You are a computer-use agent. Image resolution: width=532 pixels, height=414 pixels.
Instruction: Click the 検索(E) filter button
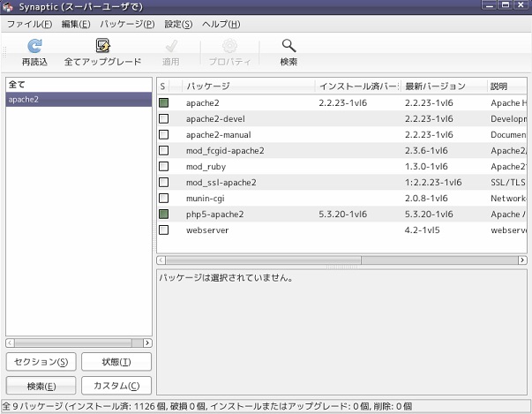(41, 386)
